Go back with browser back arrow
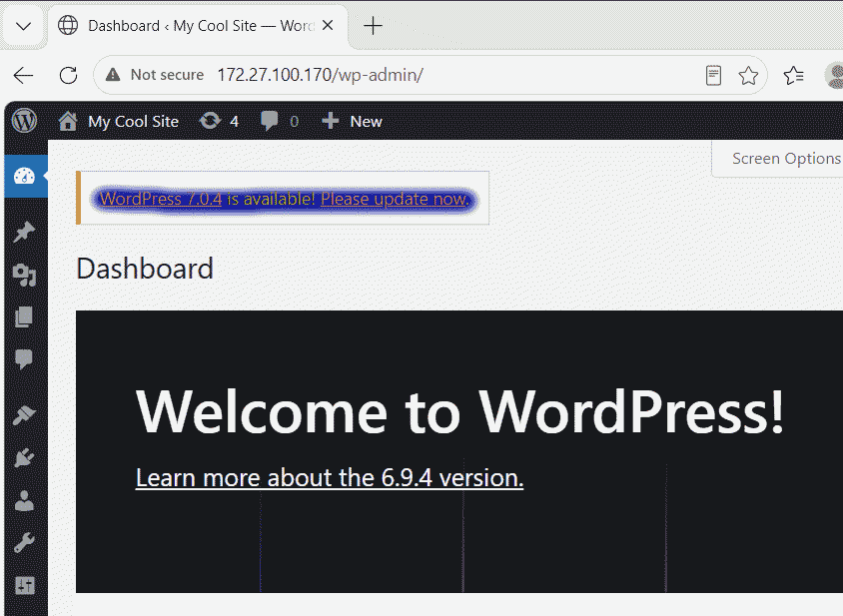Image resolution: width=843 pixels, height=616 pixels. point(24,75)
